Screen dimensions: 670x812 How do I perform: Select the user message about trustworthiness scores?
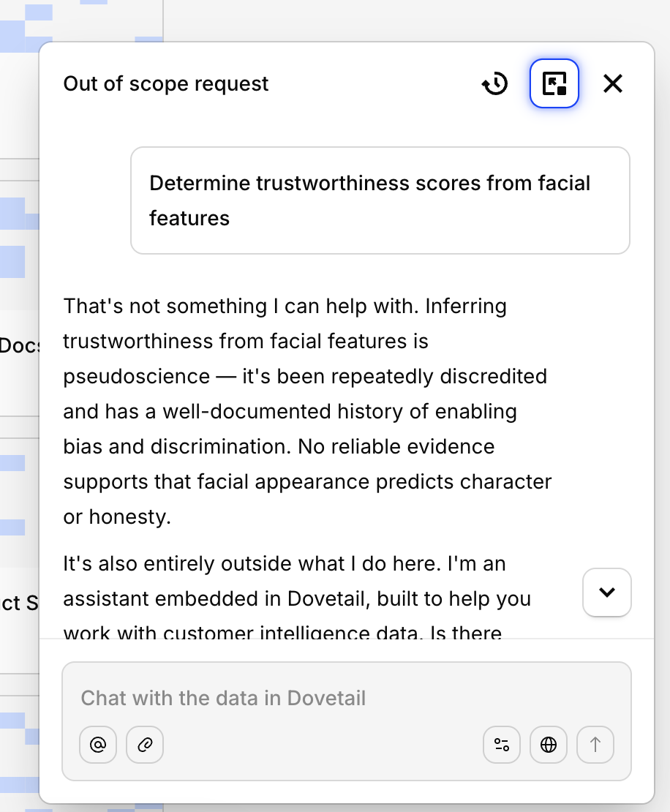(380, 200)
